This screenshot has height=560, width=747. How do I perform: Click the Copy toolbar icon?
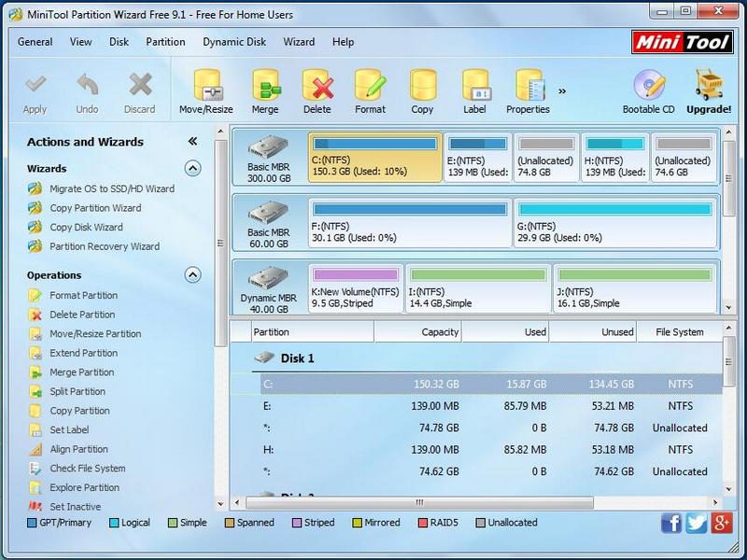(x=423, y=85)
